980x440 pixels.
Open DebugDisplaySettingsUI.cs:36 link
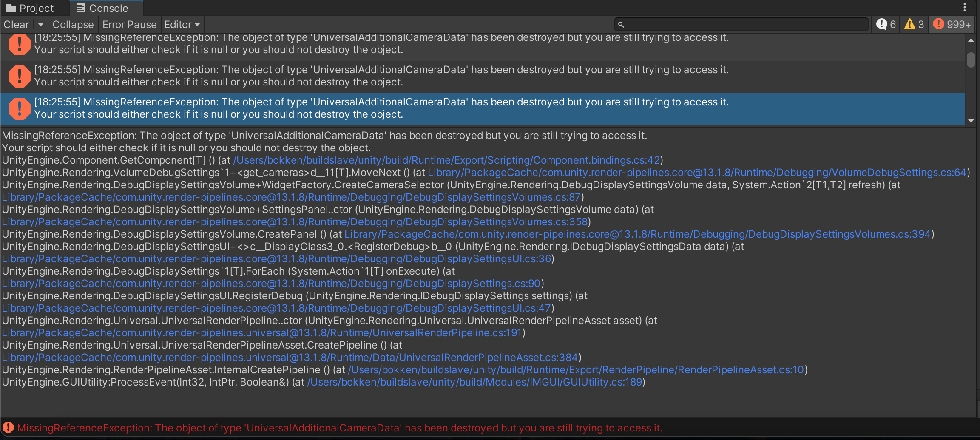click(x=276, y=259)
